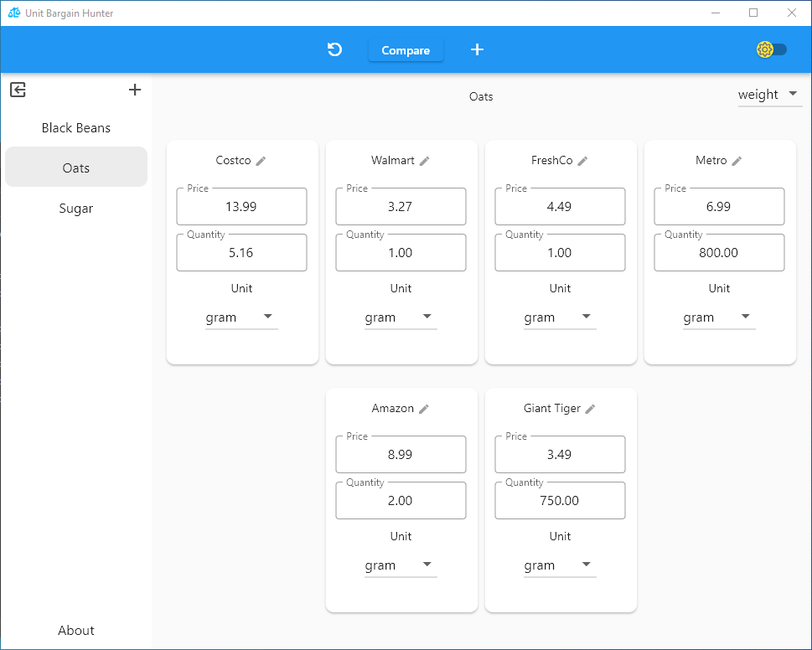Select Black Beans in the sidebar

pos(76,128)
